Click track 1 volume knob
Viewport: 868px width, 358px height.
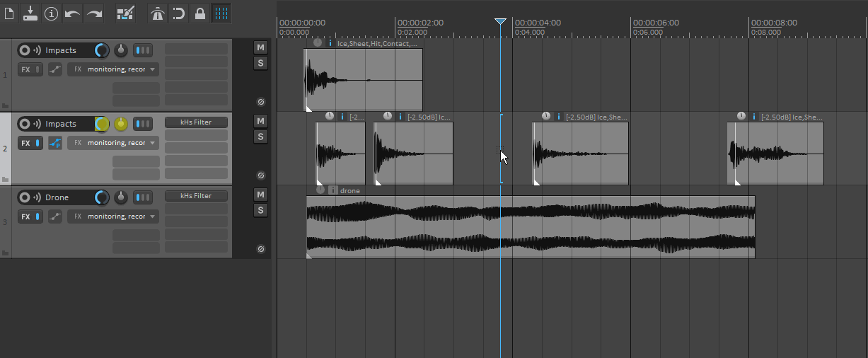pos(103,50)
